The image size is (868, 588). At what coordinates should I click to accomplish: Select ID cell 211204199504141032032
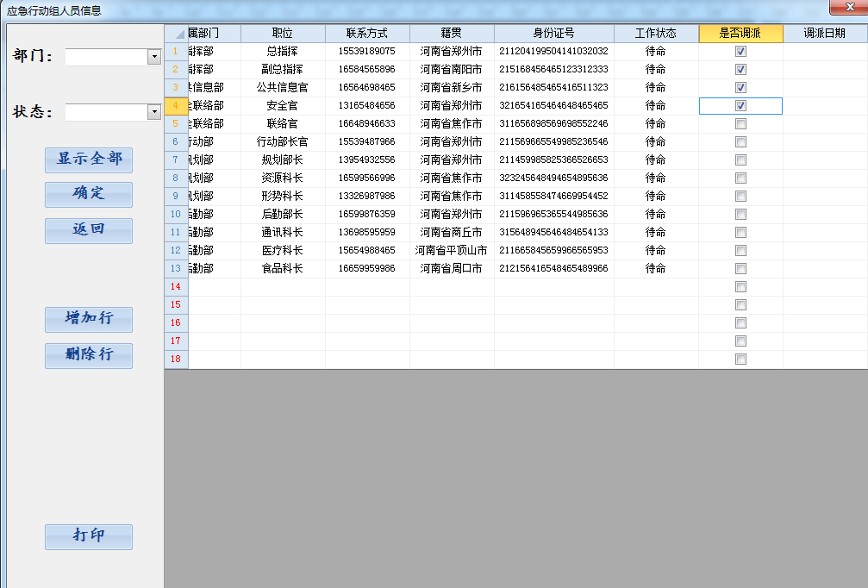(553, 51)
